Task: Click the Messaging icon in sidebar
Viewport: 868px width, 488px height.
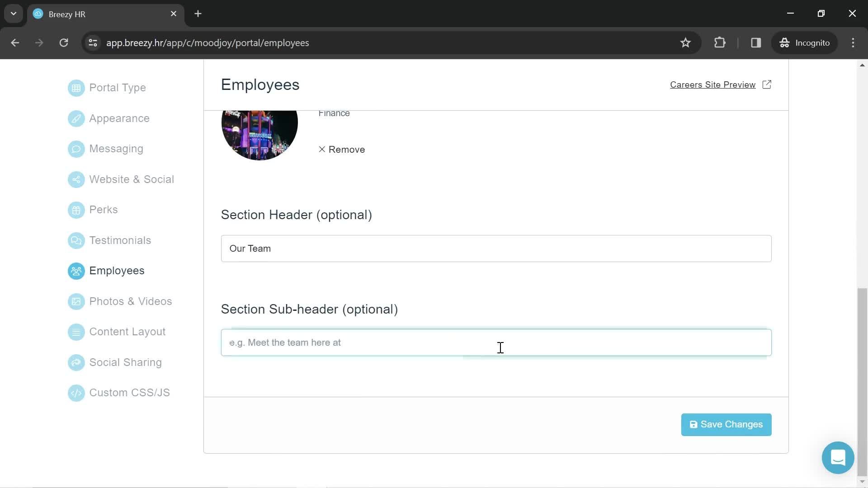Action: coord(75,148)
